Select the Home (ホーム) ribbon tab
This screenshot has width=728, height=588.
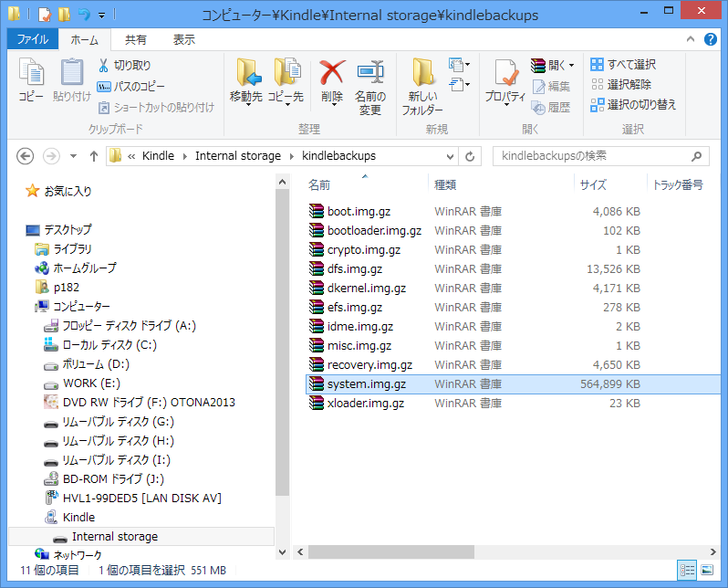click(x=85, y=40)
